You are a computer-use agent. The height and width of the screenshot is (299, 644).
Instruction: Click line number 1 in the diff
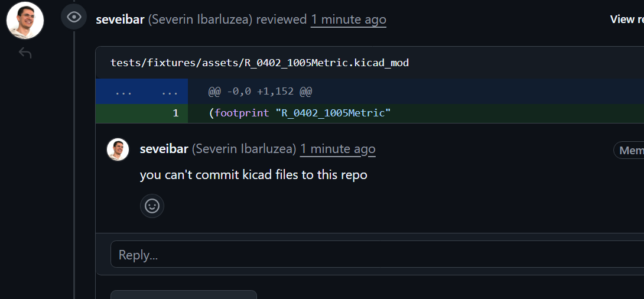175,113
